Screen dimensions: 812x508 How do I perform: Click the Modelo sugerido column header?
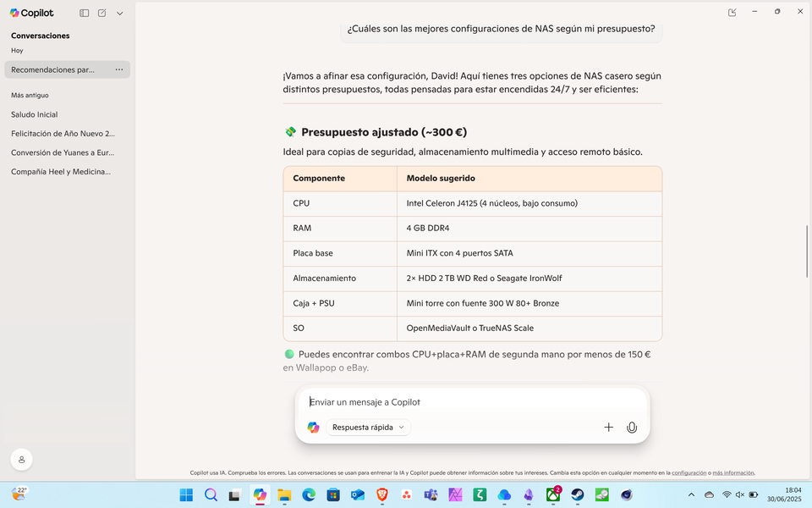[529, 179]
